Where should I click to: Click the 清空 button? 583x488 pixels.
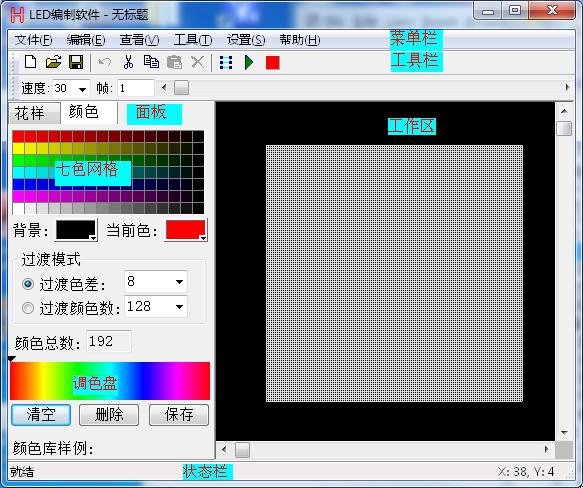(41, 415)
